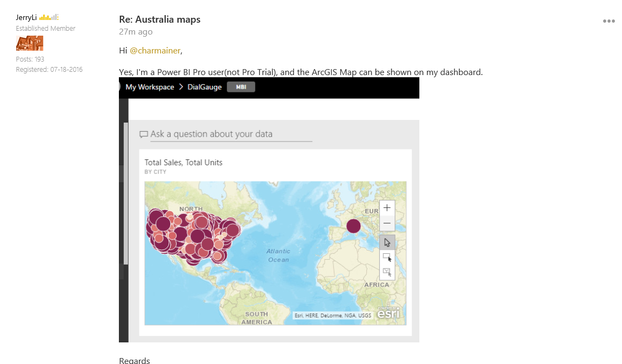This screenshot has height=364, width=622.
Task: Select the reference layer selection tool
Action: coord(387,272)
